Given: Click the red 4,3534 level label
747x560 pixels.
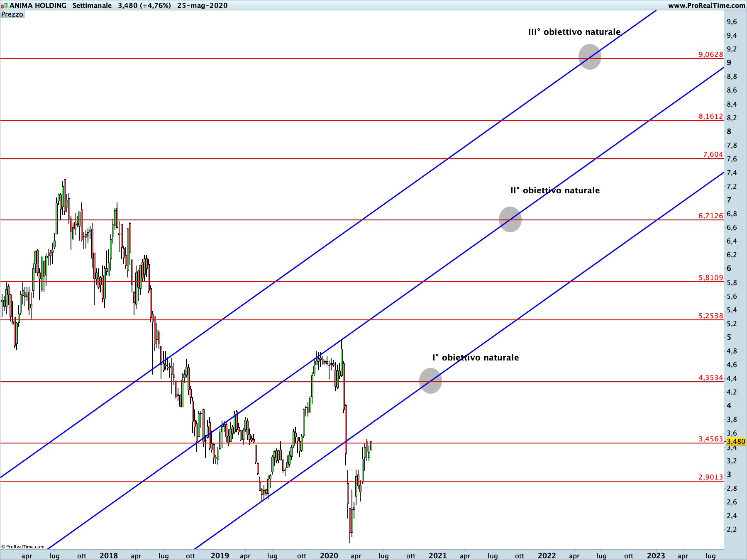Looking at the screenshot, I should 710,378.
